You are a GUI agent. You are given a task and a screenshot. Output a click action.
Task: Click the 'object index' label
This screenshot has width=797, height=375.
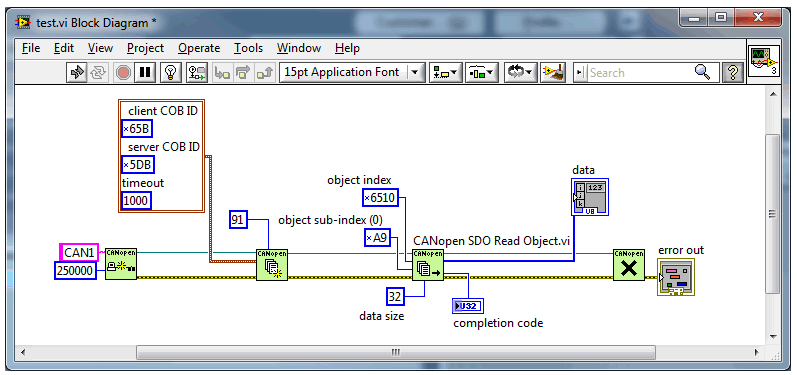point(359,180)
